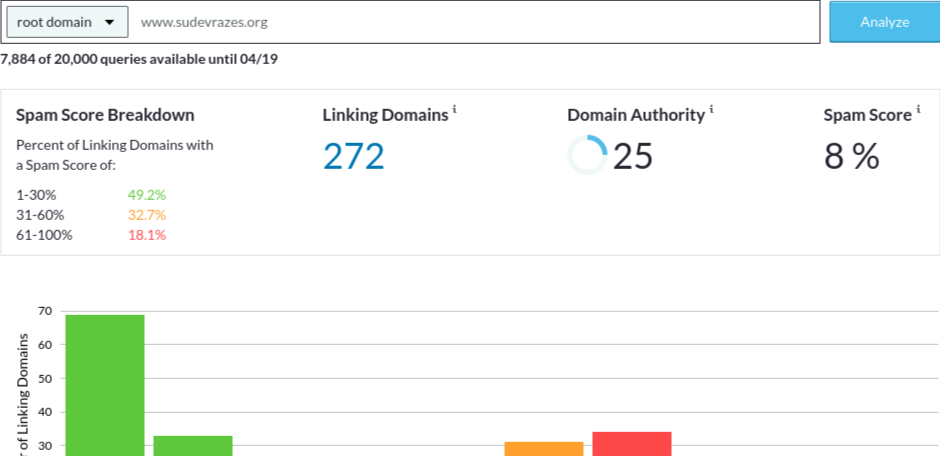The image size is (940, 456).
Task: Click info icon beside Linking Domains
Action: [x=454, y=109]
